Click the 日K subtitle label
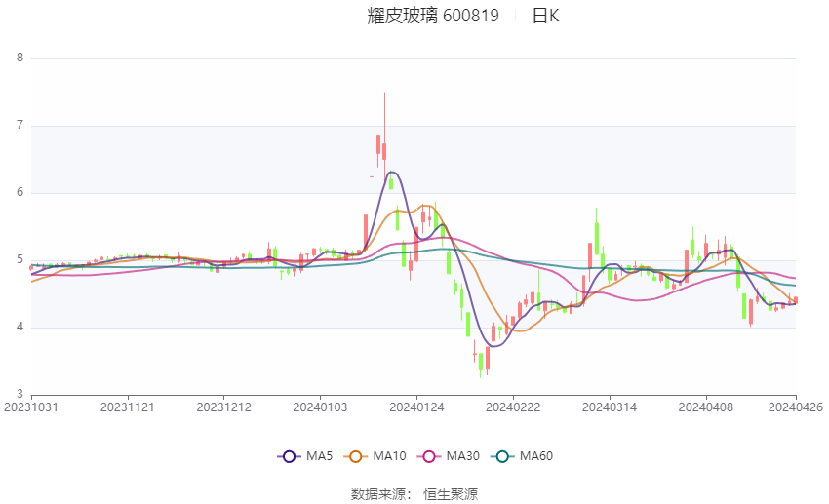The width and height of the screenshot is (829, 504). coord(545,16)
